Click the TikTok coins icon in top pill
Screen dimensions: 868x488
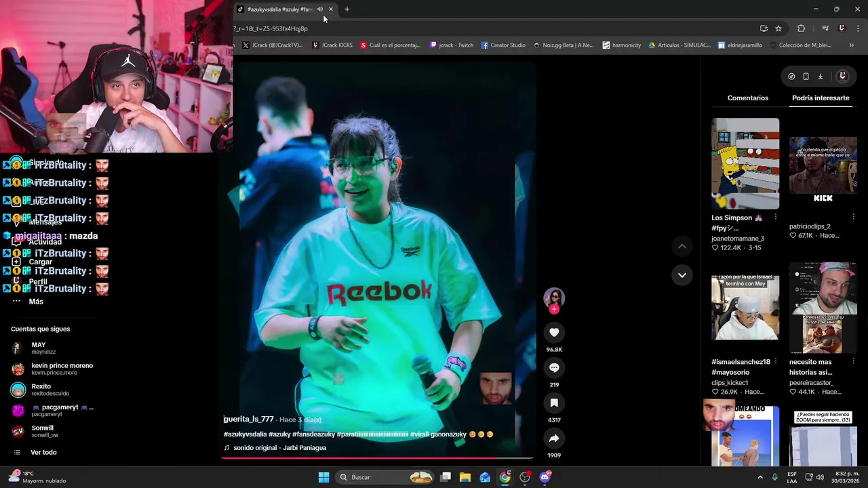[791, 77]
